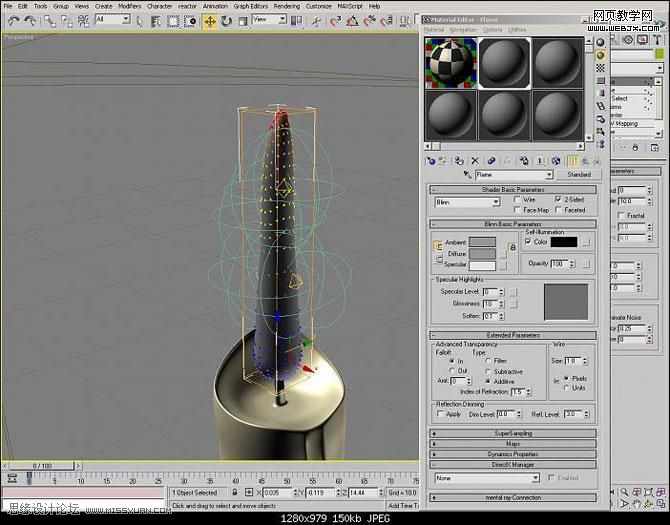Pick the Rectangular Selection Region tool
Image resolution: width=670 pixels, height=525 pixels.
coord(173,21)
